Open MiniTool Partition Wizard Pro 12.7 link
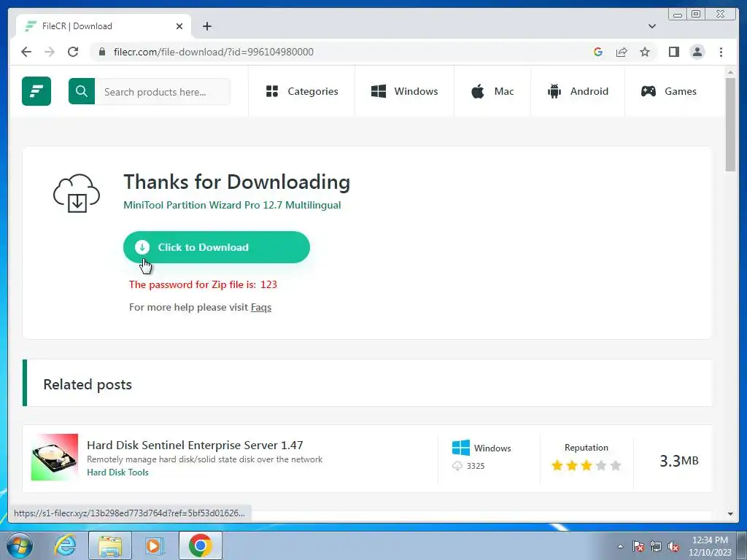This screenshot has width=747, height=560. point(232,205)
